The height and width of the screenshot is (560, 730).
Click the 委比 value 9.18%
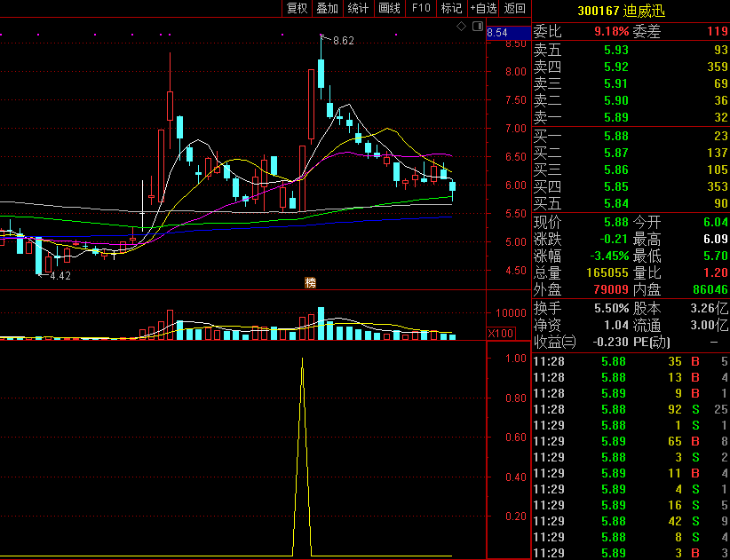click(611, 32)
